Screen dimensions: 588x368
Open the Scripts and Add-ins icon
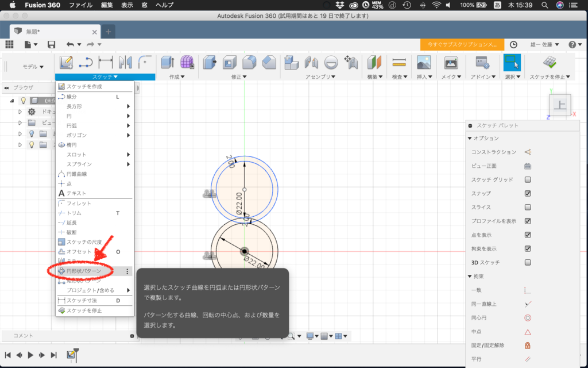tap(482, 62)
